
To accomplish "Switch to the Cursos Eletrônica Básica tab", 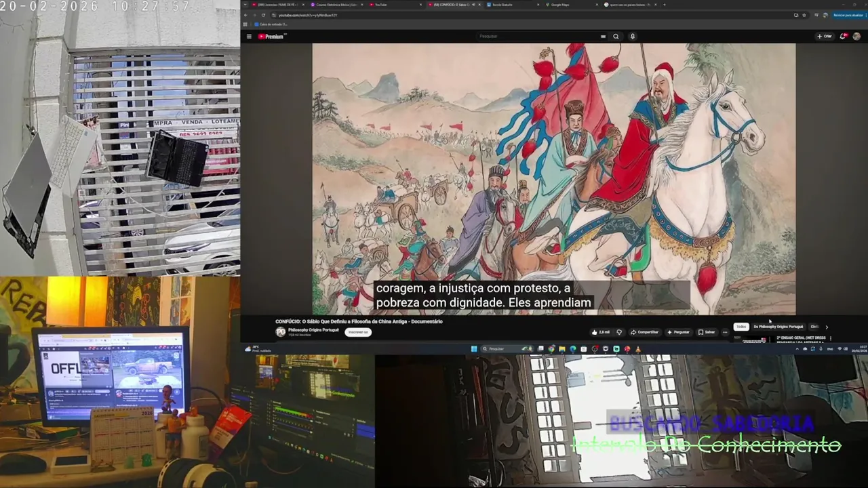I will click(x=336, y=5).
